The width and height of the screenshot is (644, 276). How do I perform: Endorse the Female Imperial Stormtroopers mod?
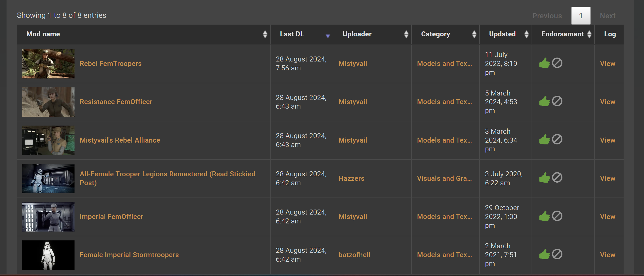coord(544,254)
